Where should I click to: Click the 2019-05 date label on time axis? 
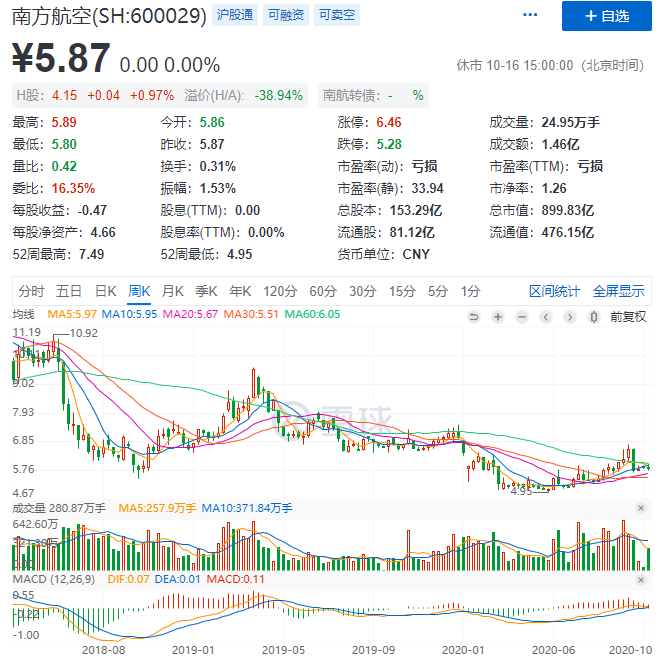point(283,650)
